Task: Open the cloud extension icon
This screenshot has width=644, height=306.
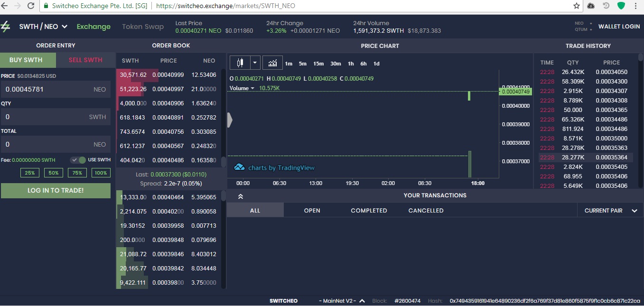Action: coord(591,6)
